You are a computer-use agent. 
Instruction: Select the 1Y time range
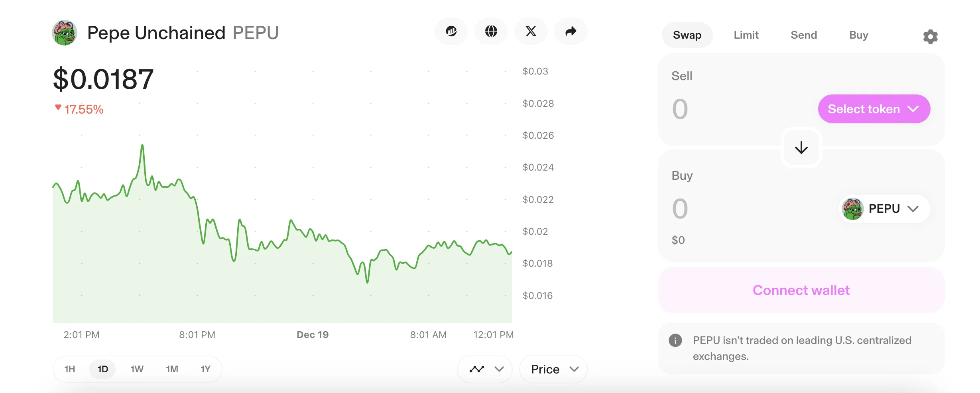tap(205, 369)
